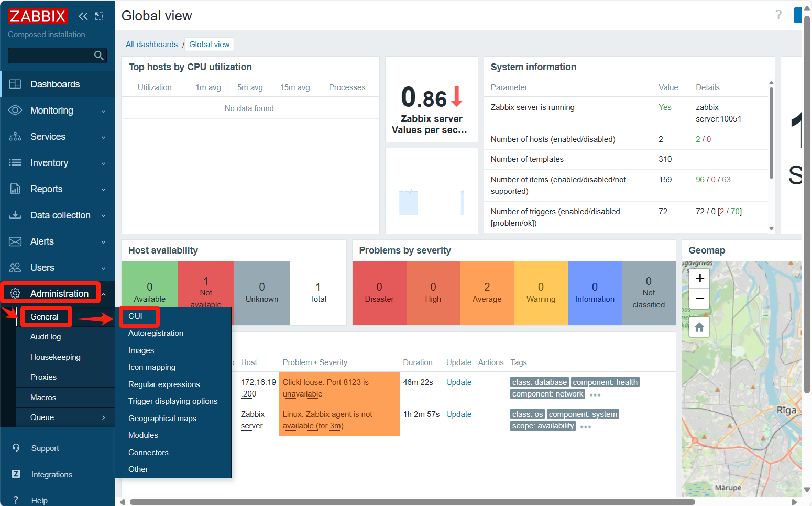
Task: Click Update for the ClickHouse problem
Action: click(458, 382)
